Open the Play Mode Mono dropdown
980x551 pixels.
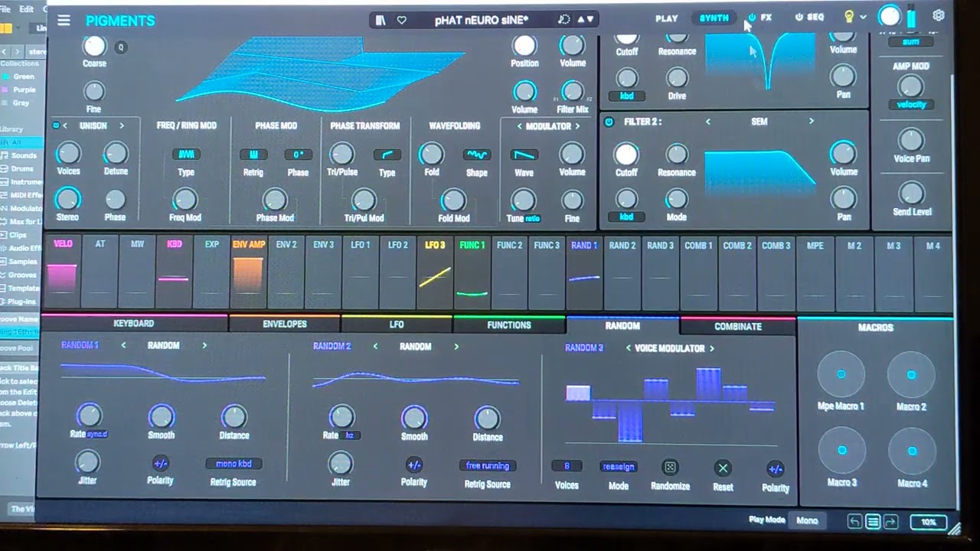tap(807, 520)
